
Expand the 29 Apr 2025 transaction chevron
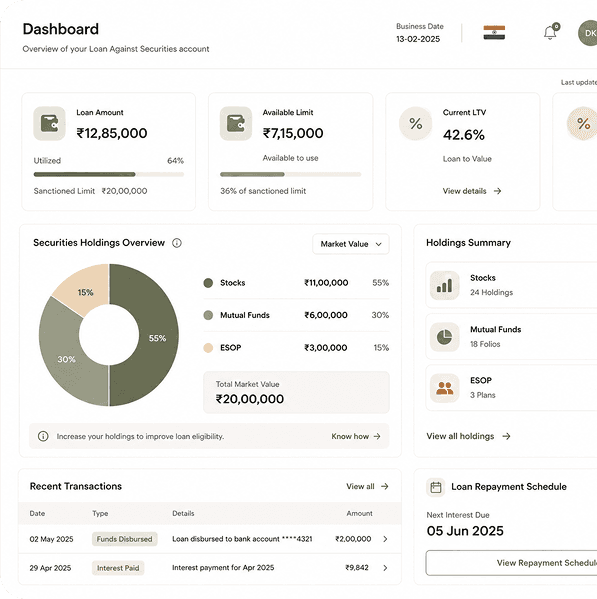tap(385, 568)
